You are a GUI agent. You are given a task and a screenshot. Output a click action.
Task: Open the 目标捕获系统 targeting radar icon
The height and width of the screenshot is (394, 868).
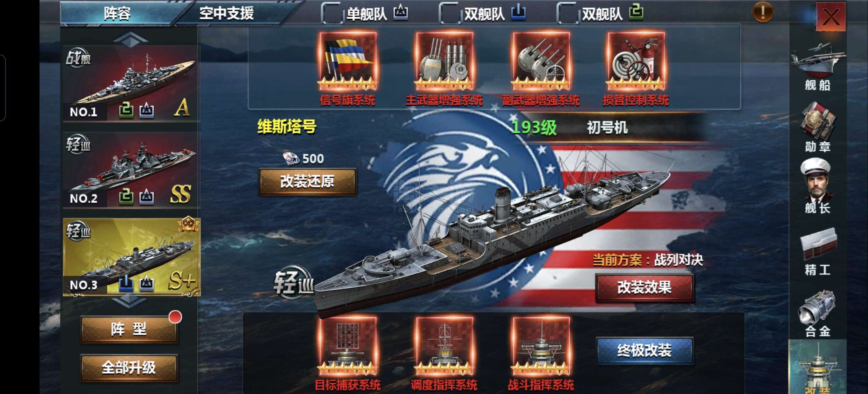(x=348, y=346)
